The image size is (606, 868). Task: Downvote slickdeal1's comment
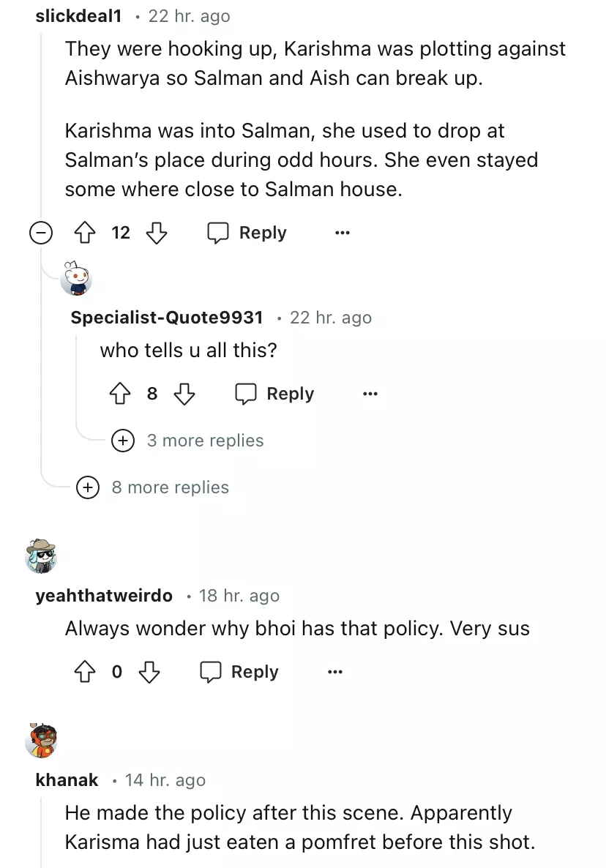(x=157, y=233)
